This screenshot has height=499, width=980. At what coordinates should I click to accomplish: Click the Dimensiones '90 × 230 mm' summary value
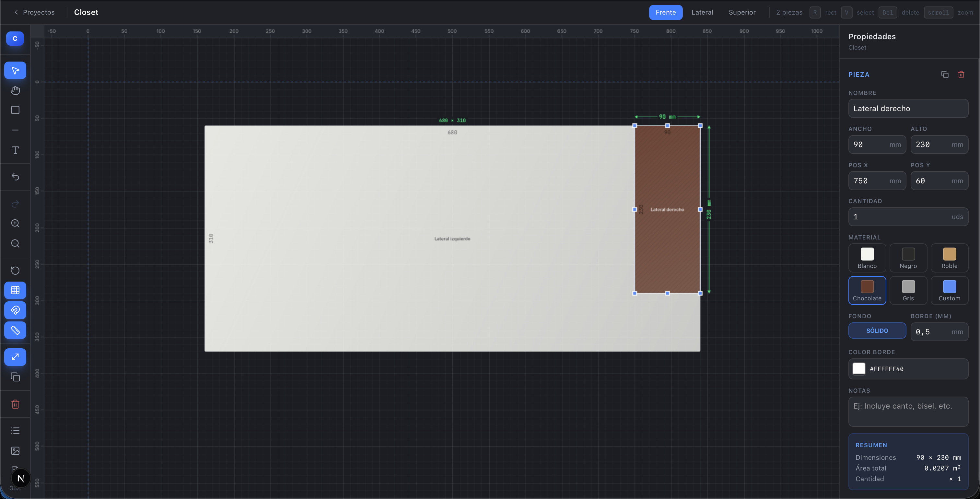pyautogui.click(x=939, y=458)
